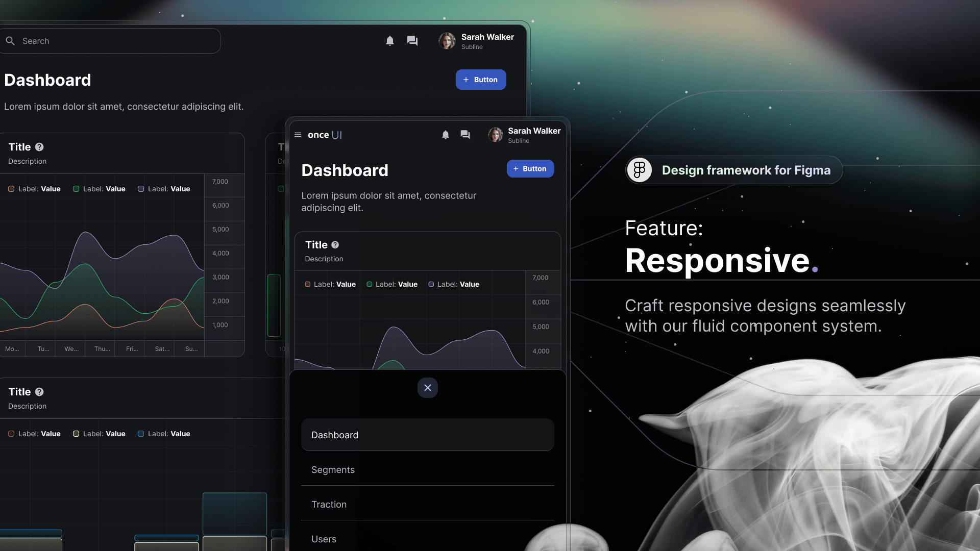980x551 pixels.
Task: Click the 7,000 axis value in mobile chart
Action: click(x=541, y=278)
